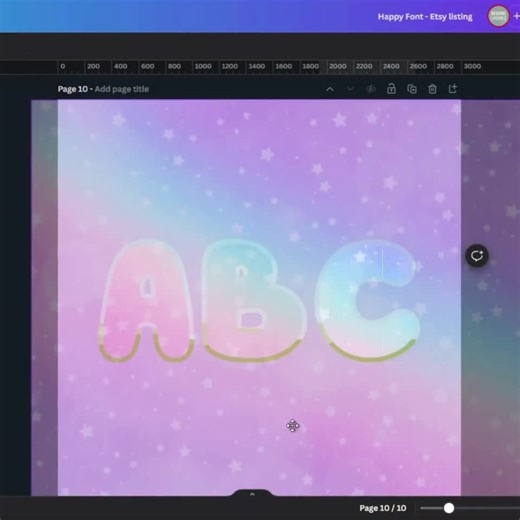Delete page 10 with trash icon
Image resolution: width=520 pixels, height=520 pixels.
(432, 89)
